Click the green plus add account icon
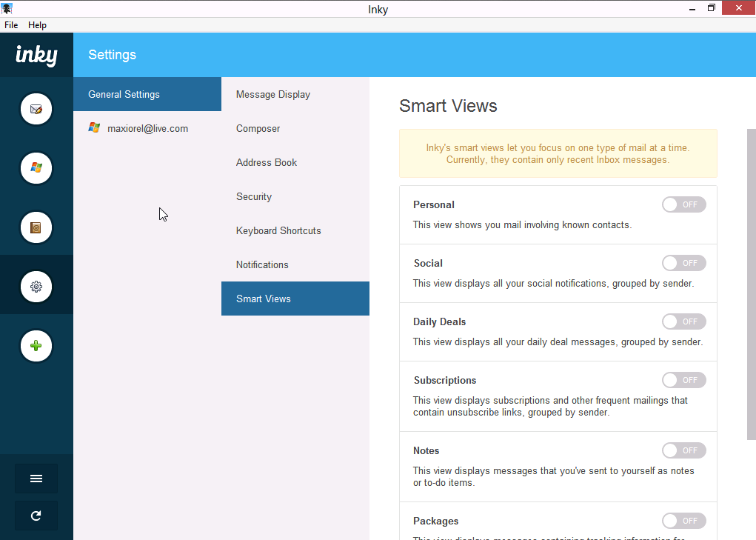Viewport: 756px width, 540px height. pos(36,346)
